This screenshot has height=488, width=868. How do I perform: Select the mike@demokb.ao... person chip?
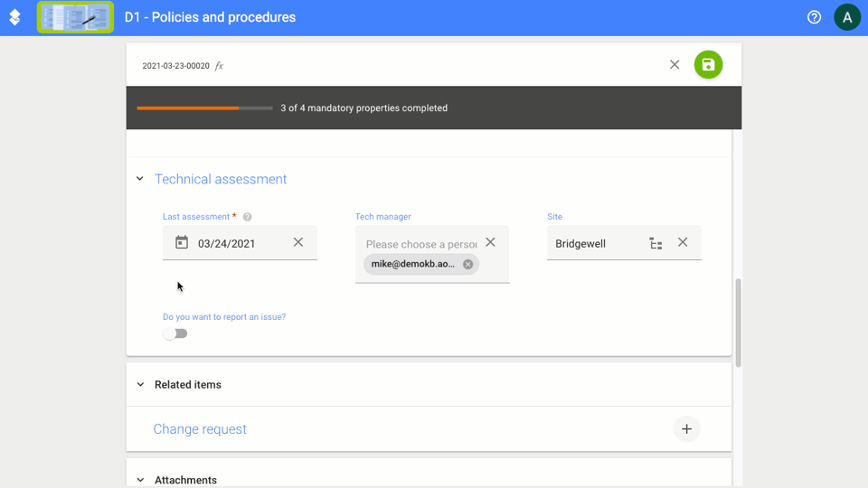click(x=413, y=264)
